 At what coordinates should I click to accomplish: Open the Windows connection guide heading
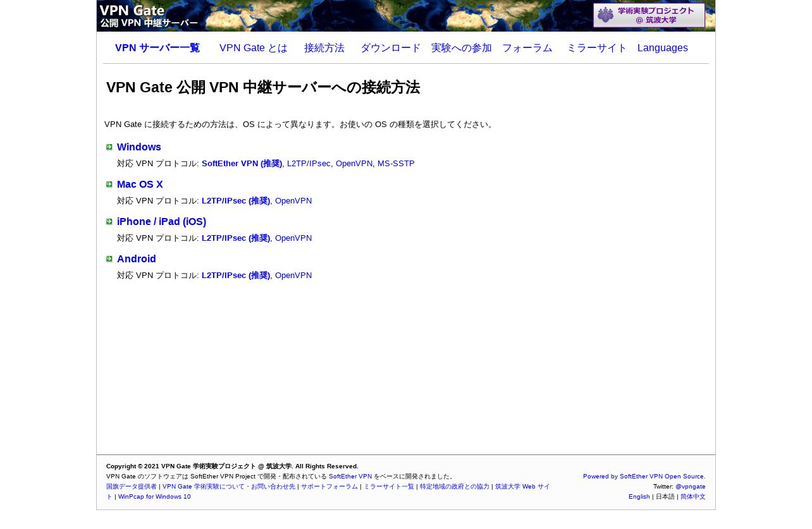[139, 147]
